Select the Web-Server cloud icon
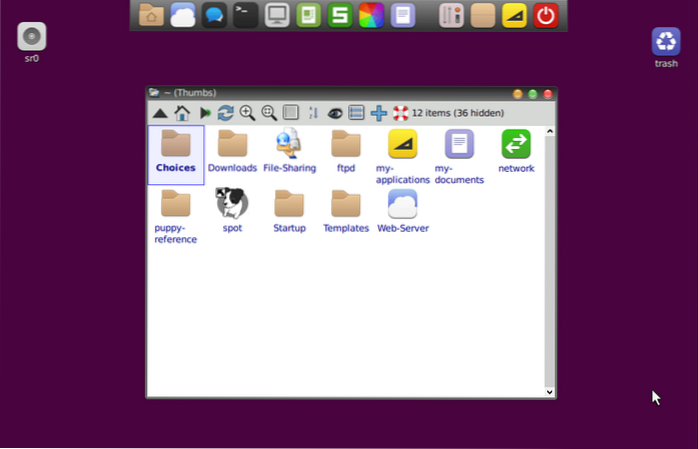Viewport: 698px width, 449px height. tap(402, 204)
